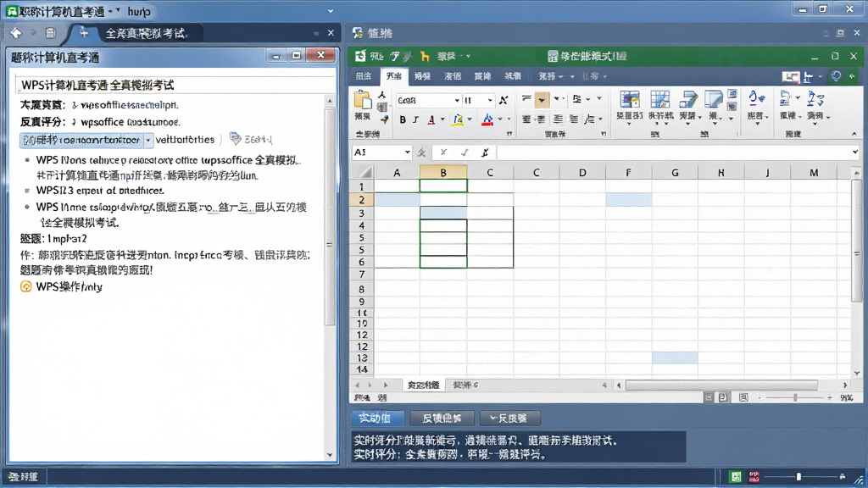Select row 2 header

click(x=361, y=200)
